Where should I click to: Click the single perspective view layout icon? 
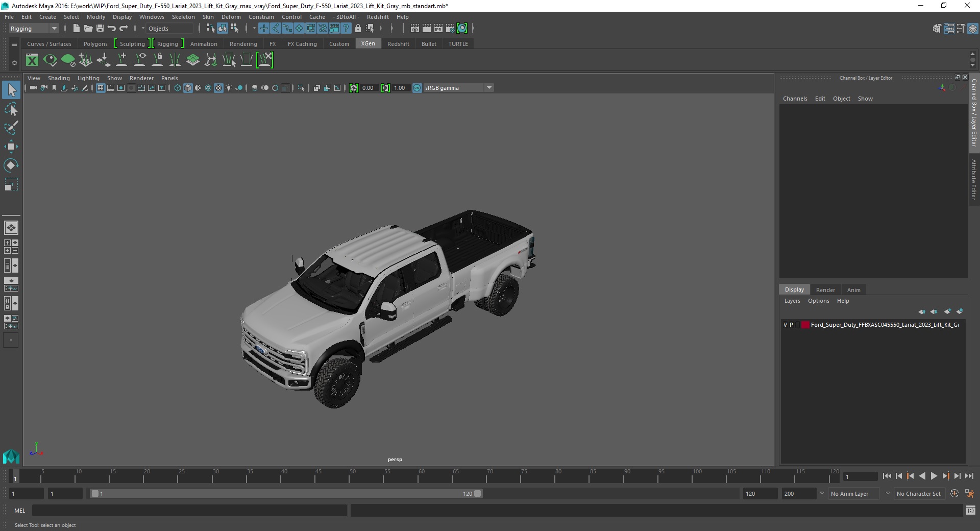coord(11,228)
